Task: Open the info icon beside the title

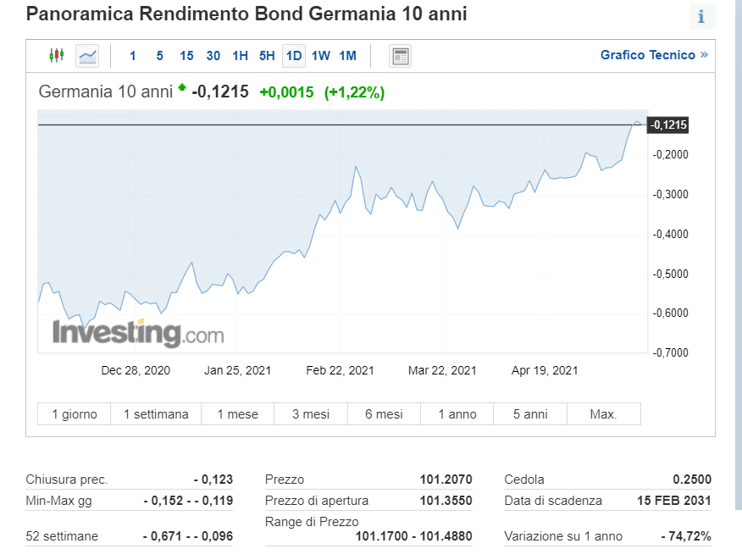Action: click(x=701, y=16)
